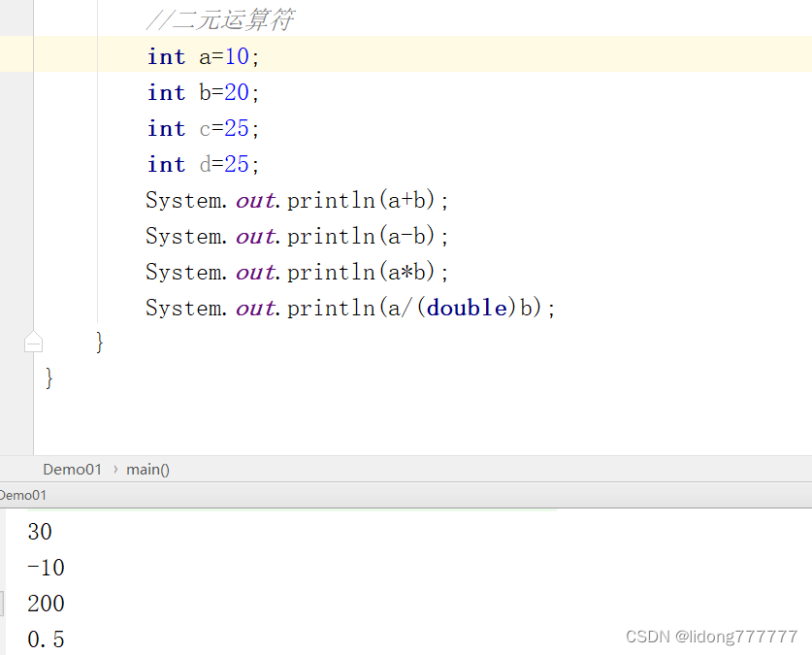812x655 pixels.
Task: Click the println(a/(double)b) statement
Action: [x=350, y=308]
